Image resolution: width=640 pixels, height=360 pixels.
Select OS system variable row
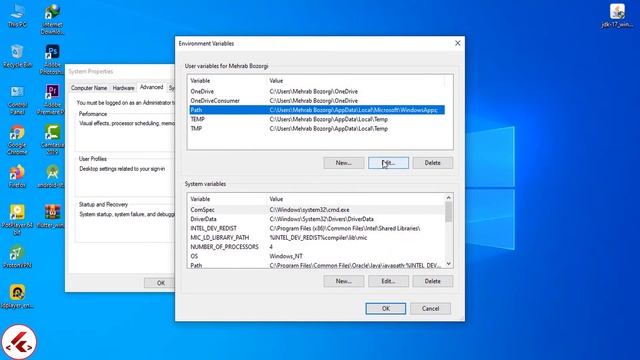pos(317,256)
